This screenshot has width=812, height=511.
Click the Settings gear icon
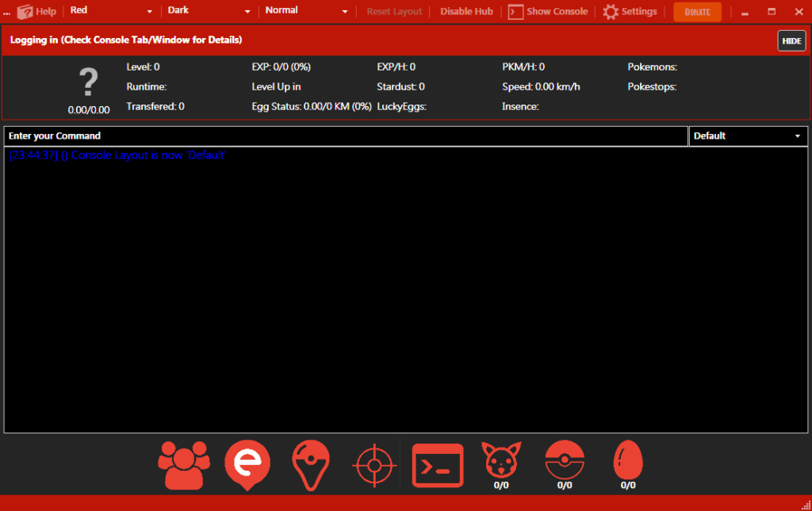pyautogui.click(x=611, y=12)
